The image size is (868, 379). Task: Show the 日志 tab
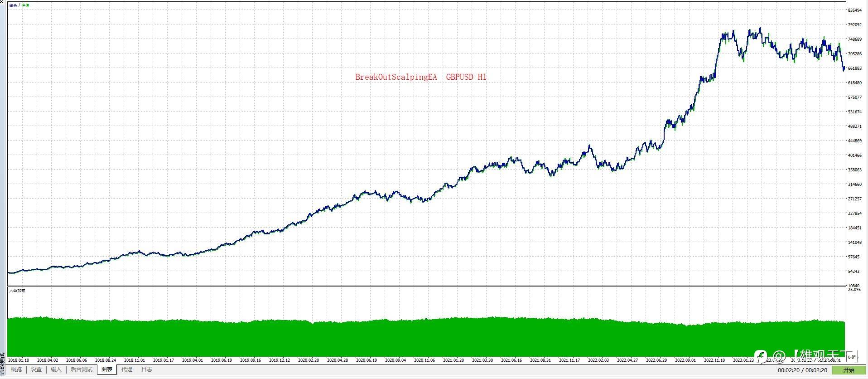click(147, 369)
